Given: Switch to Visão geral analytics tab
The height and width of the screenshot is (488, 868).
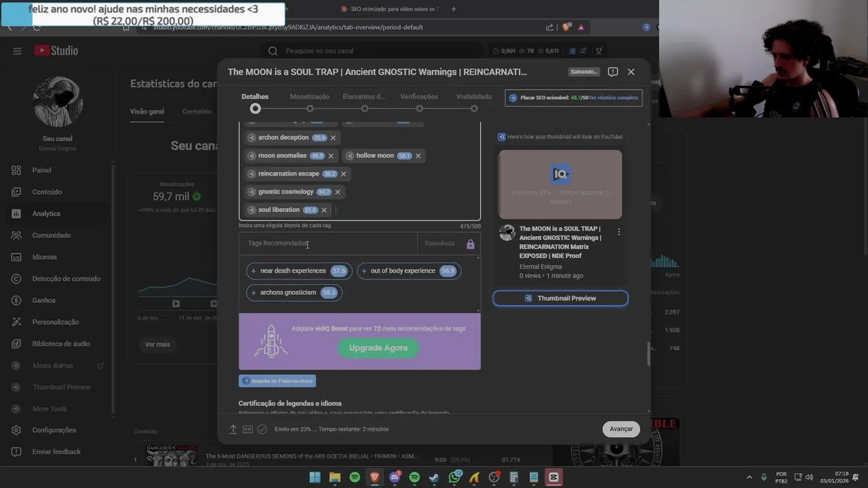Looking at the screenshot, I should pos(147,111).
